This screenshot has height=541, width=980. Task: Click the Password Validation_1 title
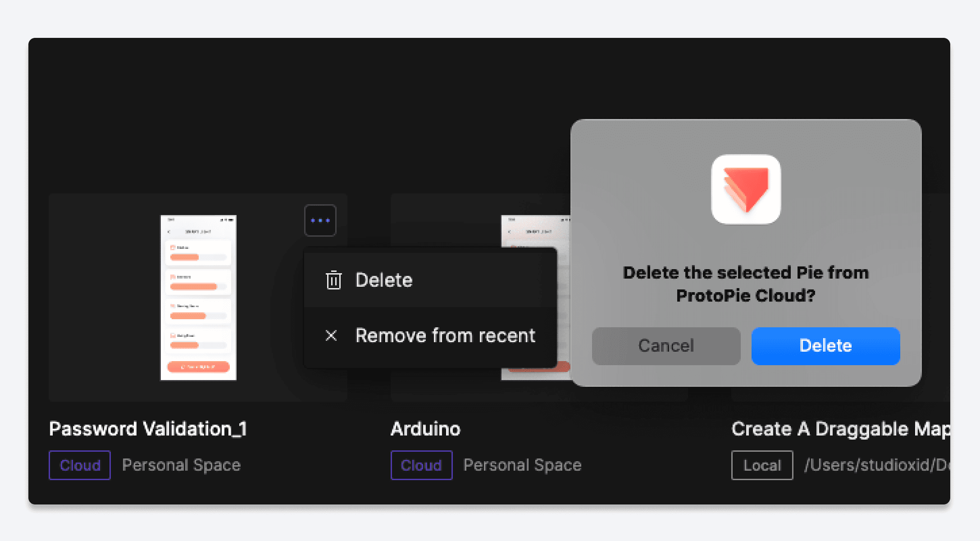pyautogui.click(x=148, y=429)
